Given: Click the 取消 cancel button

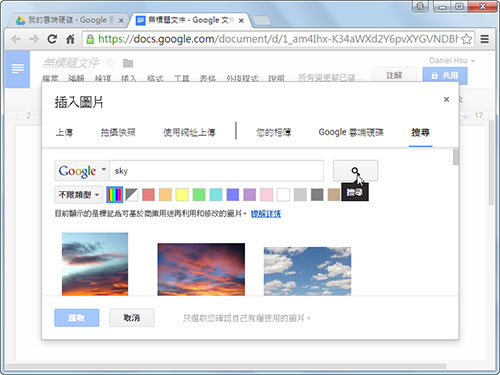Looking at the screenshot, I should click(x=132, y=318).
